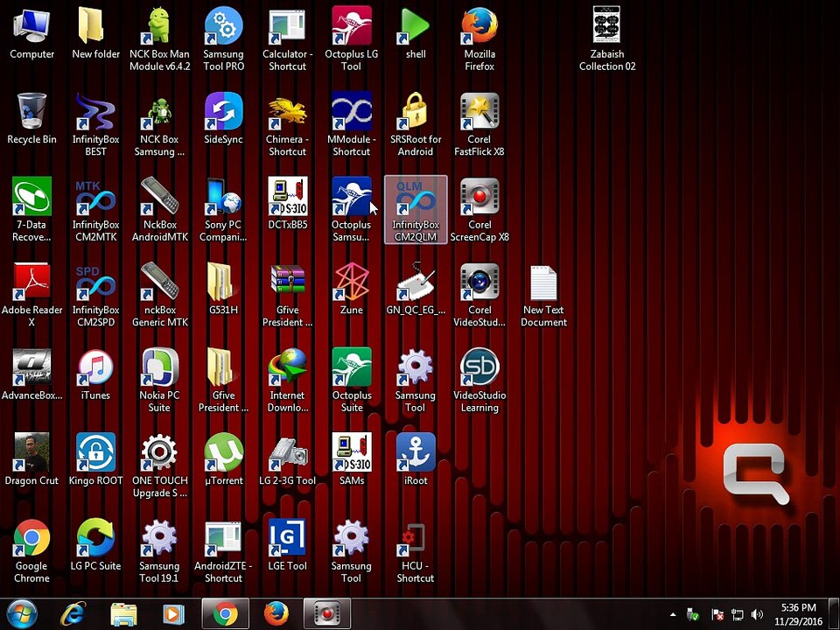Click the InfinityBox CM2SPD icon
Viewport: 840px width, 630px height.
point(96,295)
